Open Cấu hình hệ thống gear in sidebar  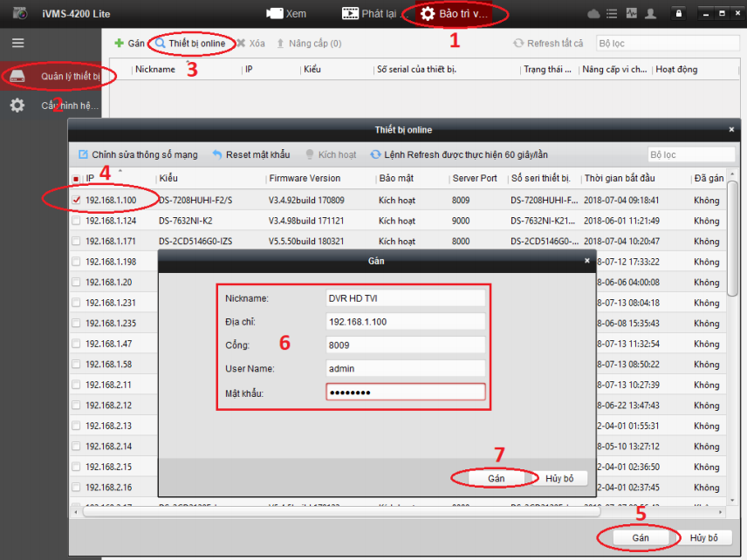click(x=17, y=106)
